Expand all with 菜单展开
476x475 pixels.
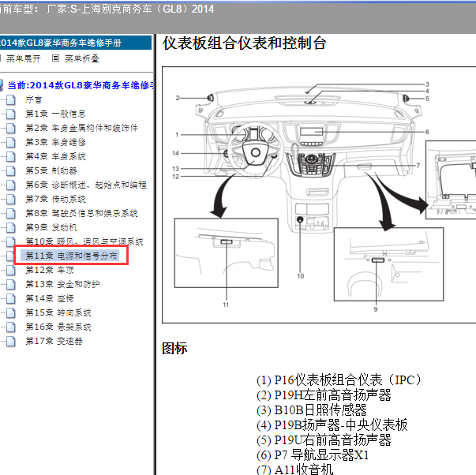[24, 58]
